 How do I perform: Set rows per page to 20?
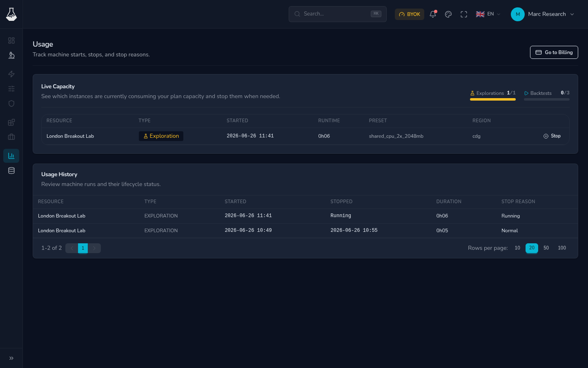[532, 248]
